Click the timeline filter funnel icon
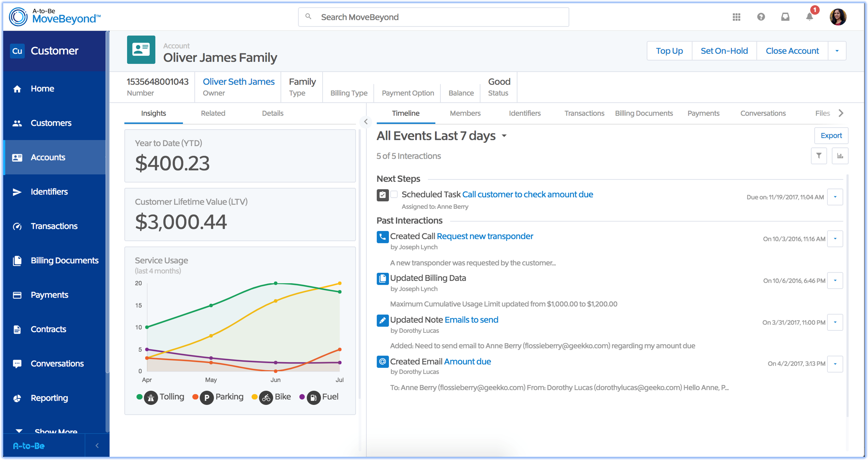 (818, 156)
